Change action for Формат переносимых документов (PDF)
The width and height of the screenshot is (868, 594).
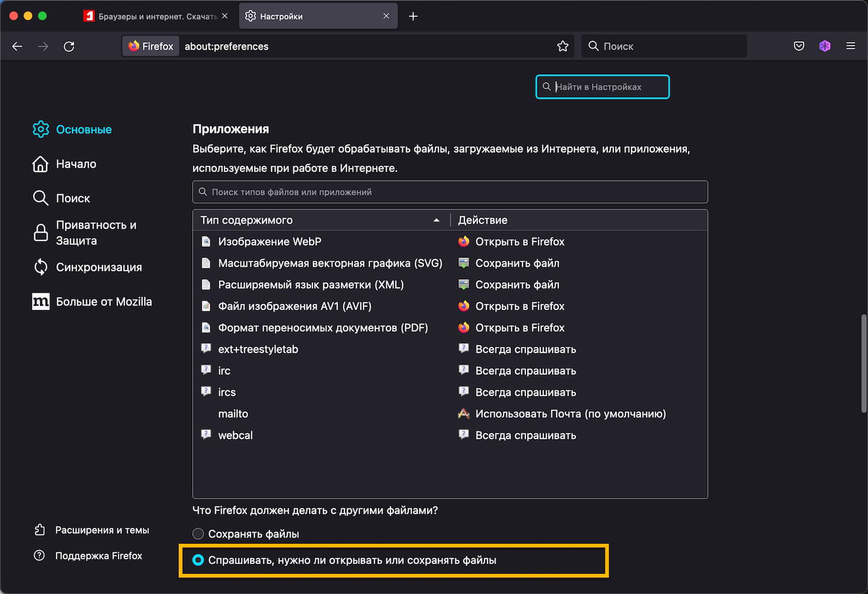(520, 328)
